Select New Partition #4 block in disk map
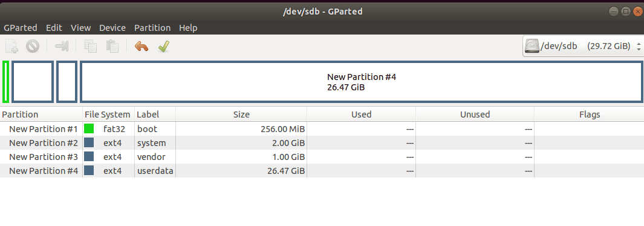Screen dimensions: 644x226 tap(362, 82)
